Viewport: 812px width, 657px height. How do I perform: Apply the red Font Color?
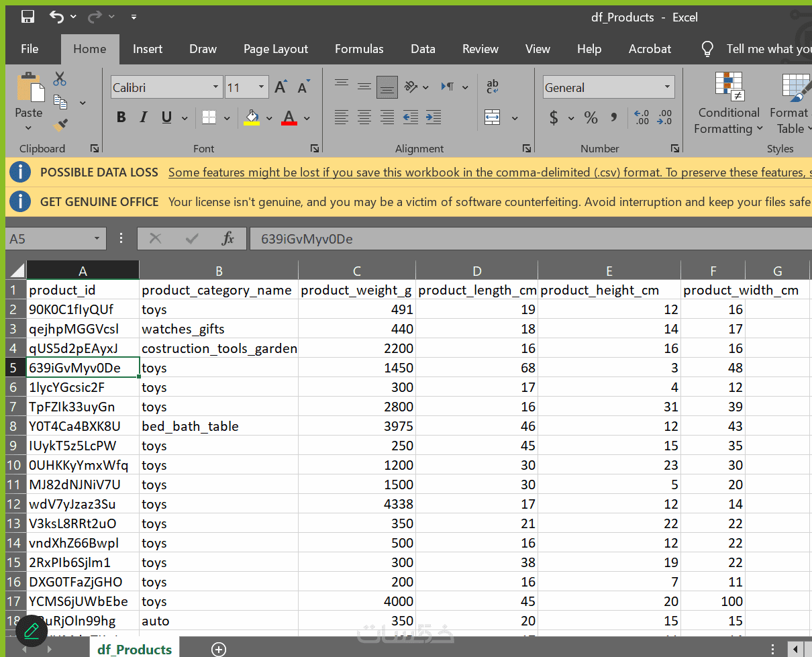click(289, 117)
